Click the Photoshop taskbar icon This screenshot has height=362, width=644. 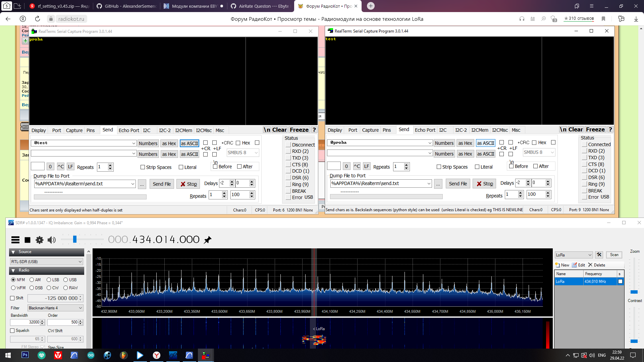pyautogui.click(x=25, y=355)
